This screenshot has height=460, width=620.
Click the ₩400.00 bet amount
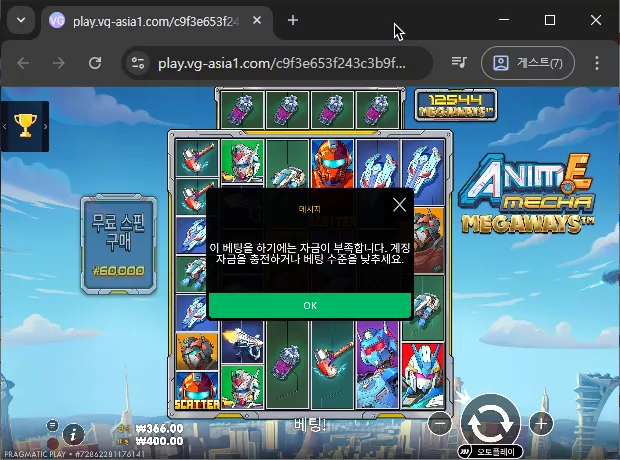click(159, 441)
